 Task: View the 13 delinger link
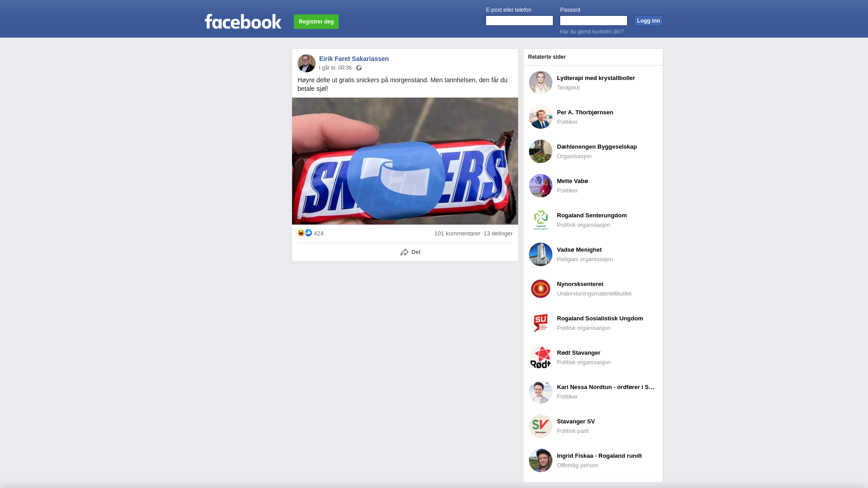click(x=498, y=234)
